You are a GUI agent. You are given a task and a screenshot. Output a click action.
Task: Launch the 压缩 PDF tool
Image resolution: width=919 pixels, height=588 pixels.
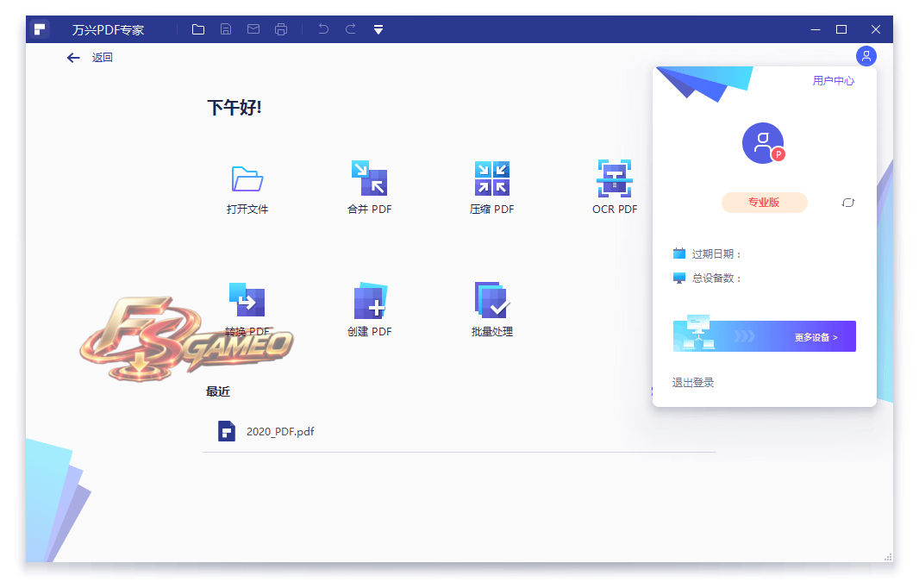coord(491,178)
